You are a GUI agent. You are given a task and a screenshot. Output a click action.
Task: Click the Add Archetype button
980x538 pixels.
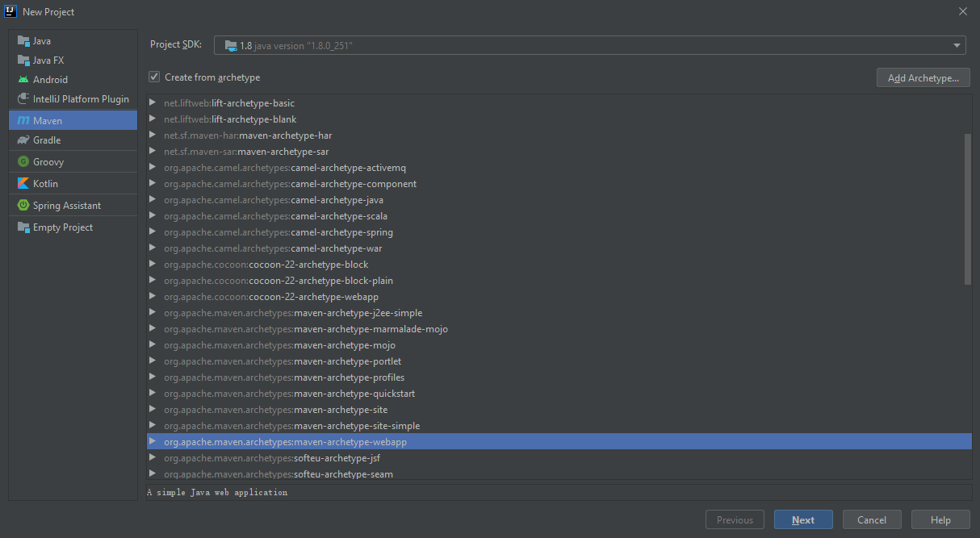(923, 77)
